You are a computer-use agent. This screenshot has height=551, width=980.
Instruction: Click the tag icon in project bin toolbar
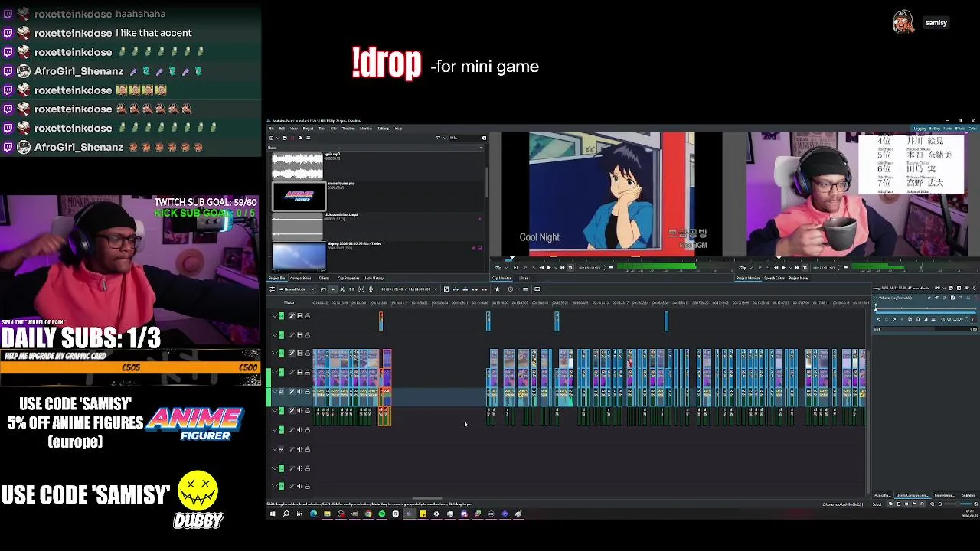tap(300, 138)
